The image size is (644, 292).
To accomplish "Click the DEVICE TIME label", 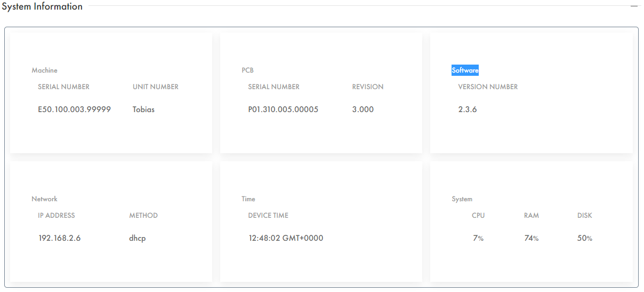I will click(x=268, y=216).
